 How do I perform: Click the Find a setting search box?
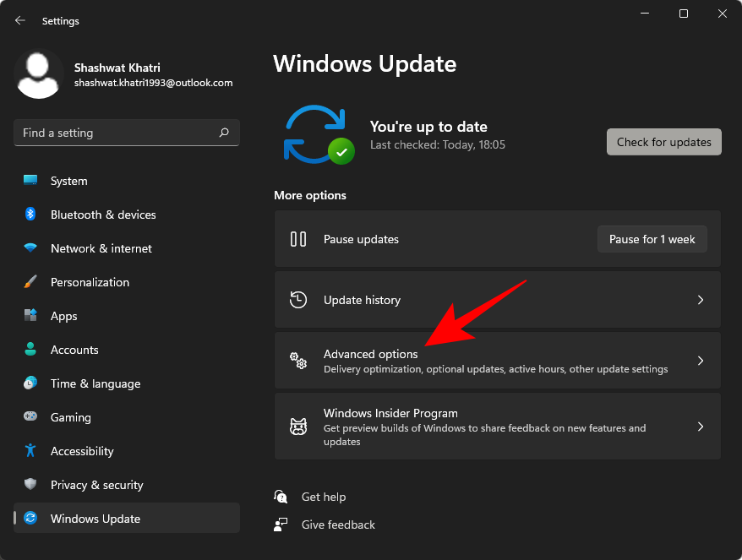(127, 133)
